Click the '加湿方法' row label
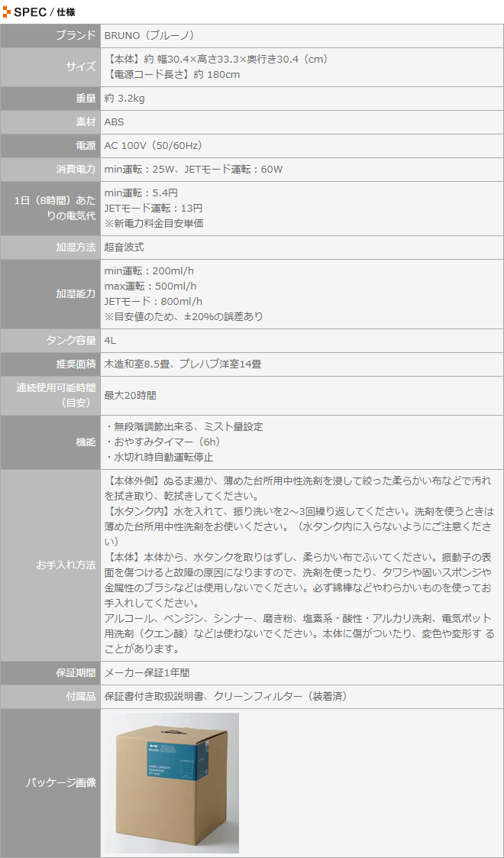Image resolution: width=504 pixels, height=858 pixels. [x=76, y=247]
